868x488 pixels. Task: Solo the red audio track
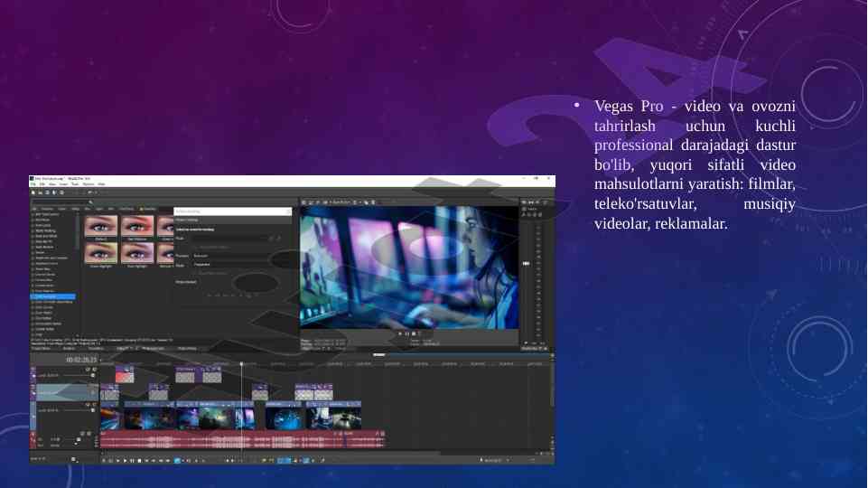tap(89, 434)
